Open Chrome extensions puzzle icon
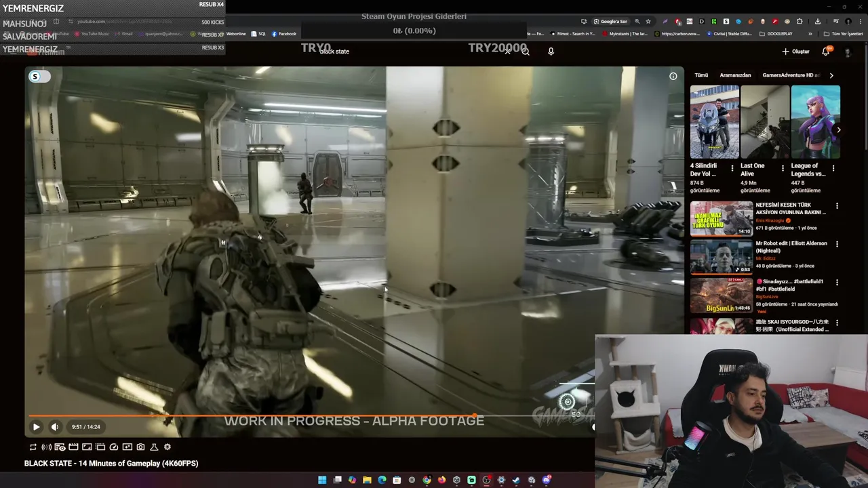868x488 pixels. [x=800, y=21]
